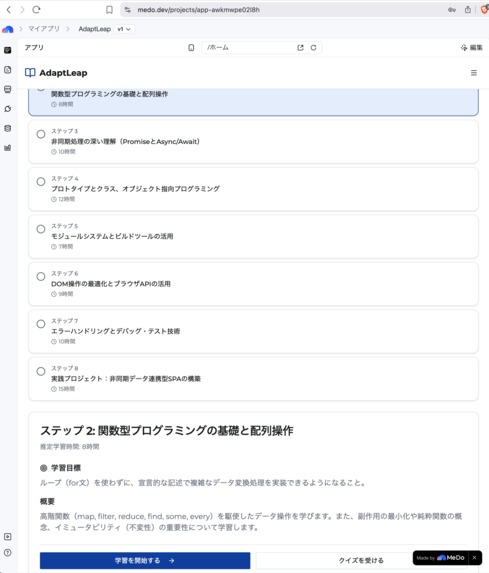The image size is (489, 573).
Task: Refresh the app preview
Action: (314, 48)
